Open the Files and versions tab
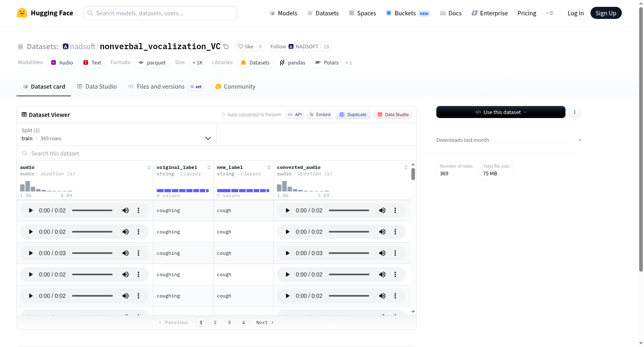This screenshot has width=644, height=347. (x=166, y=87)
